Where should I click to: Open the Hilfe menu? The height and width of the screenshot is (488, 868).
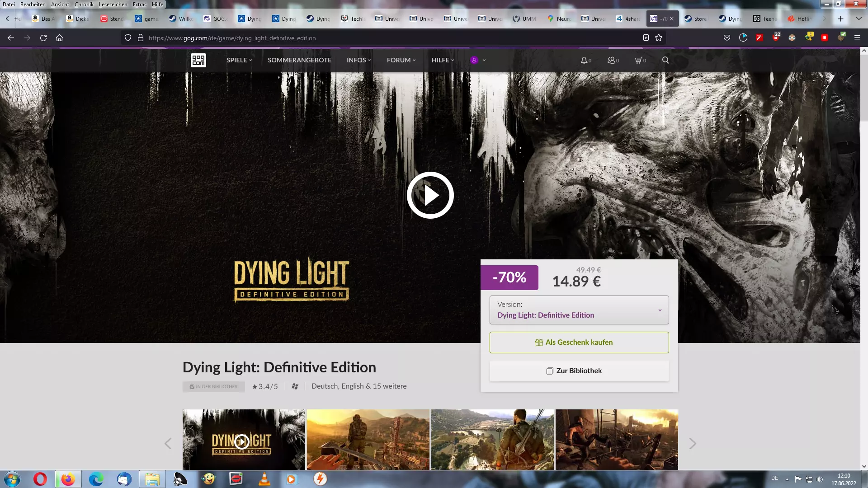pos(157,4)
